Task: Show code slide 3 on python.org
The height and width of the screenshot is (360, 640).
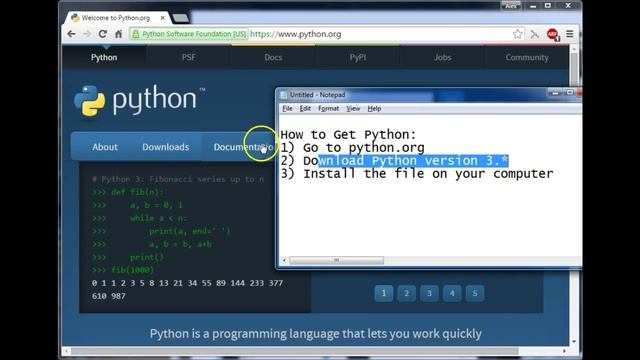Action: pyautogui.click(x=429, y=293)
